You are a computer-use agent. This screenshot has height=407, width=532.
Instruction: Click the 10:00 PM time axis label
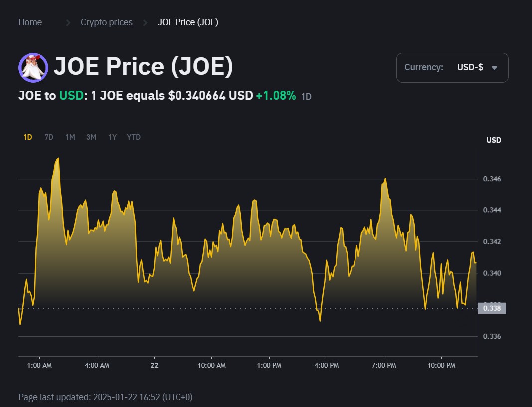click(441, 365)
